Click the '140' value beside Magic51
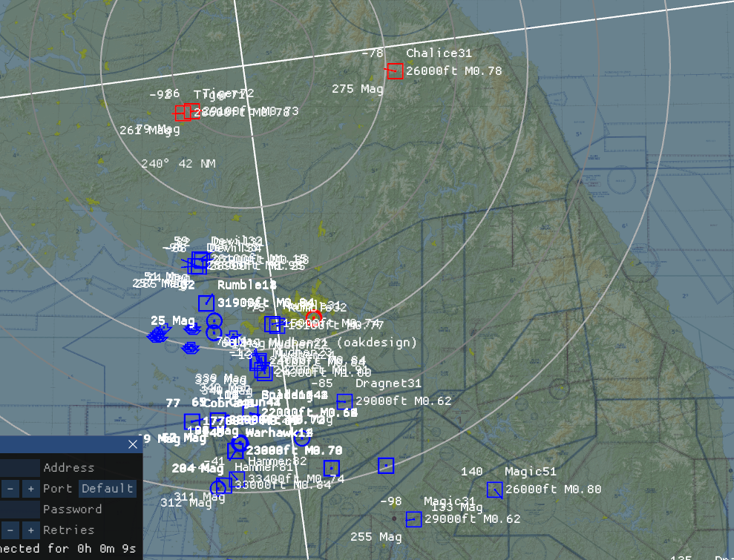The image size is (734, 560). point(471,472)
